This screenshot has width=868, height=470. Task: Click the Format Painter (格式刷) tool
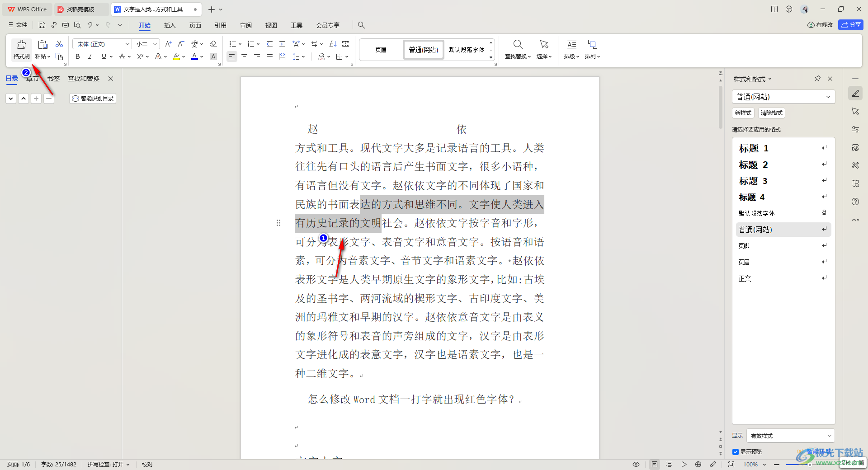pos(21,49)
